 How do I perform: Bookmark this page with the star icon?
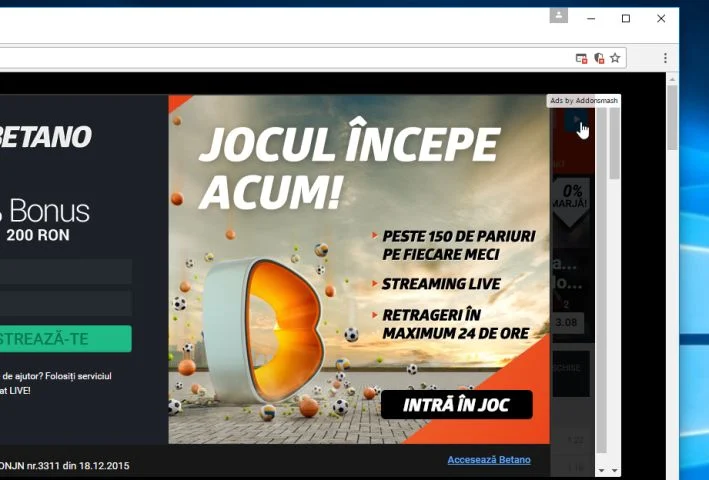click(x=615, y=58)
